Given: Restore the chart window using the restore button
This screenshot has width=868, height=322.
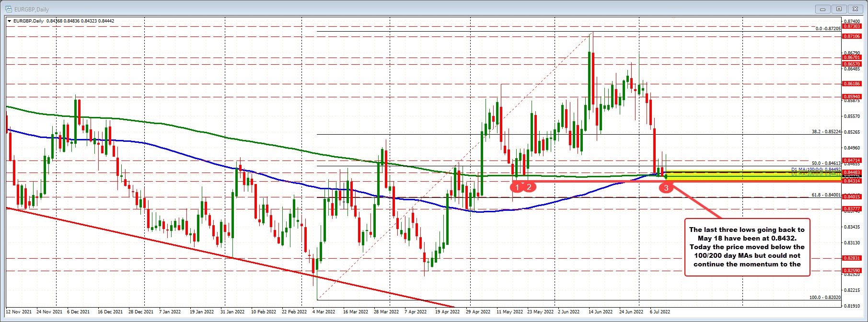Looking at the screenshot, I should point(839,9).
